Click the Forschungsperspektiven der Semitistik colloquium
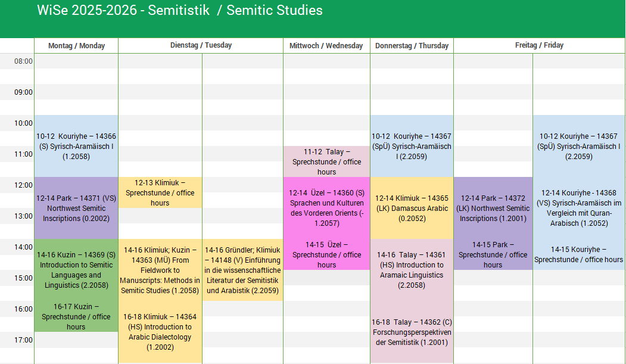The image size is (626, 364). [412, 332]
